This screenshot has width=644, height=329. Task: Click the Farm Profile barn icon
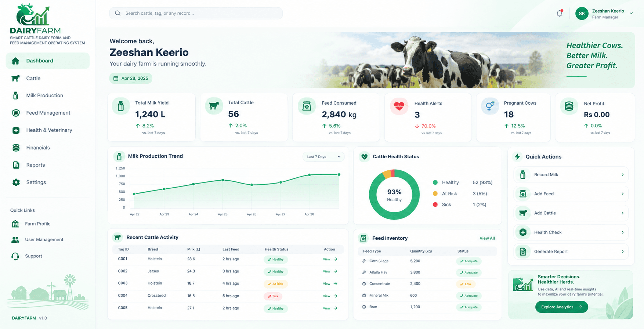15,224
